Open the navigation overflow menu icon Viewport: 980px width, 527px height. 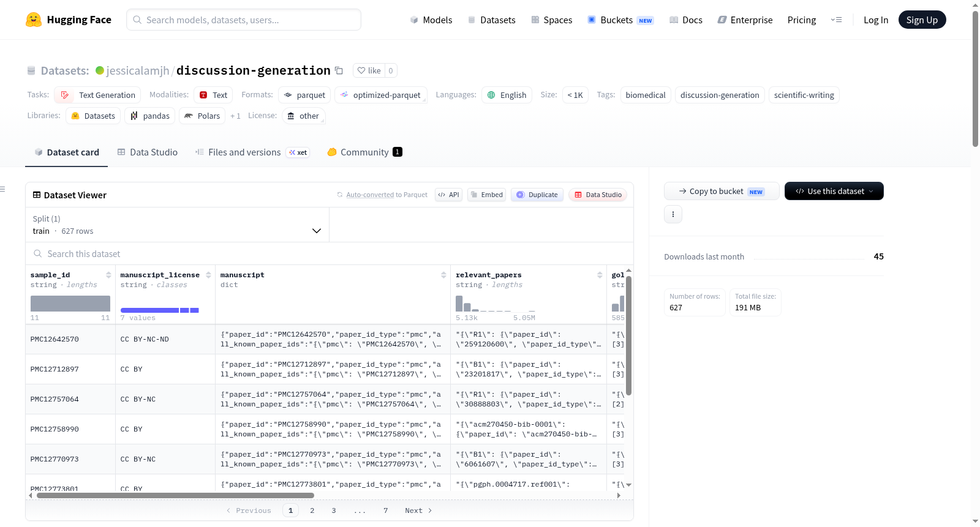coord(836,20)
